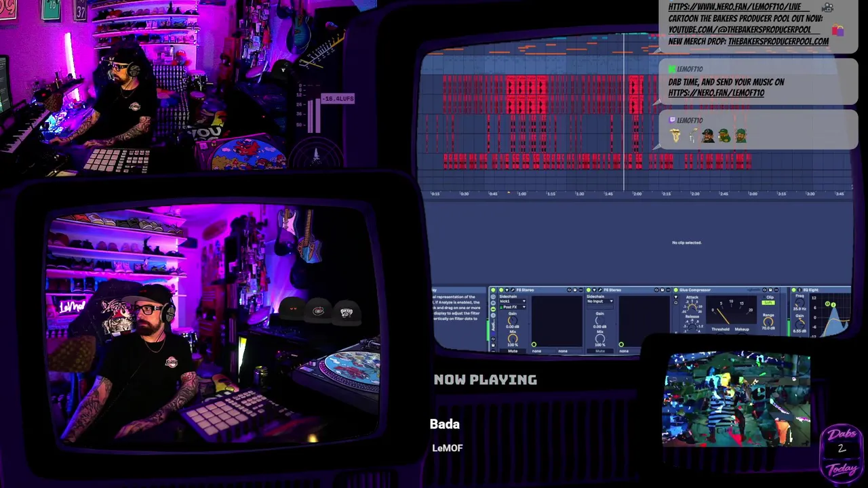The height and width of the screenshot is (488, 868).
Task: Open the youtube.com/@thebakersproducerpool link
Action: tap(739, 30)
